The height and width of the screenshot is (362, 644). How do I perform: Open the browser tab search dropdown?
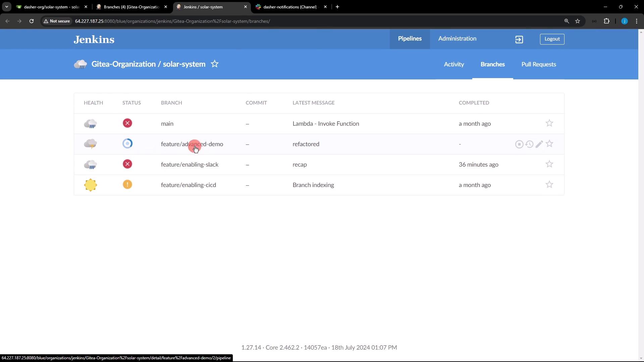[x=6, y=7]
